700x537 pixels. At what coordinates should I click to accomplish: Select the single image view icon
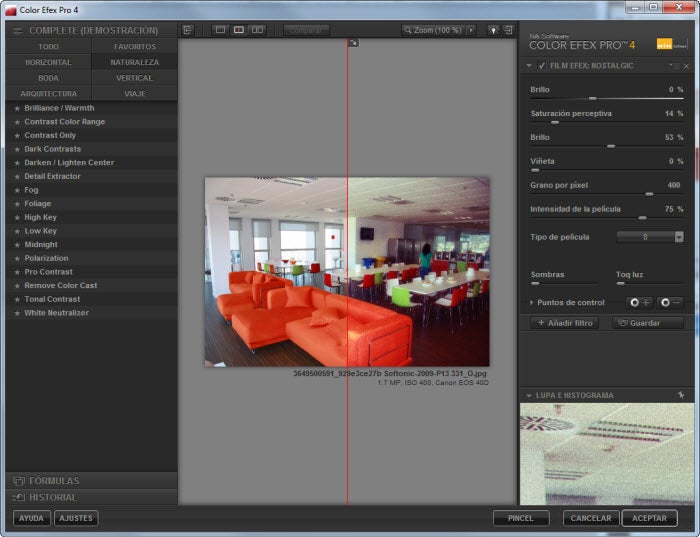coord(220,30)
